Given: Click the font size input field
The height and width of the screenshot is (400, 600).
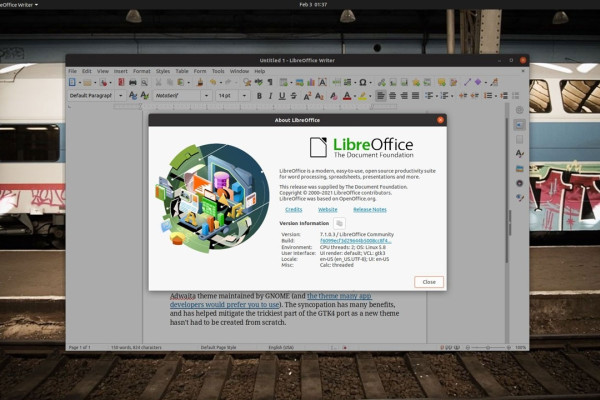Looking at the screenshot, I should pyautogui.click(x=227, y=96).
